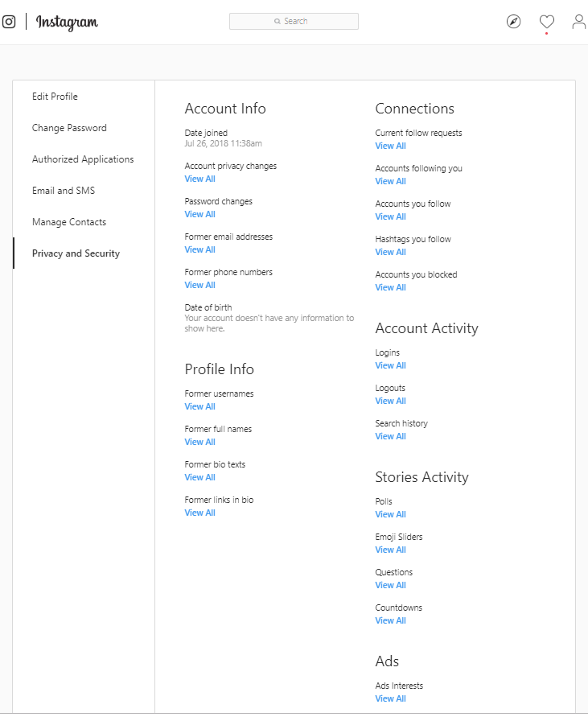Go to Email and SMS settings
This screenshot has height=725, width=588.
(64, 191)
